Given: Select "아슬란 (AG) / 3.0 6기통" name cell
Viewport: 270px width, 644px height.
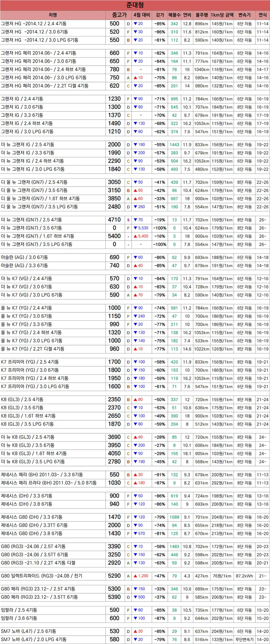Looking at the screenshot, I should (53, 257).
